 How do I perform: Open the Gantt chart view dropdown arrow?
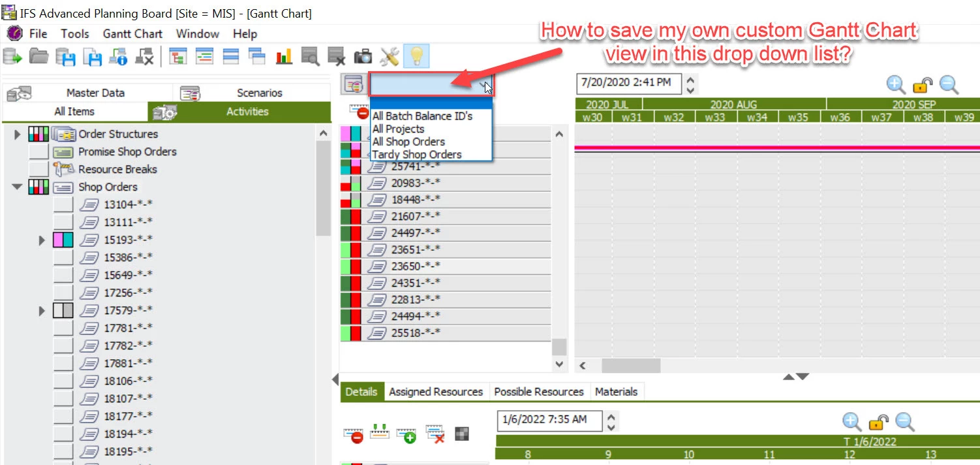click(x=485, y=85)
